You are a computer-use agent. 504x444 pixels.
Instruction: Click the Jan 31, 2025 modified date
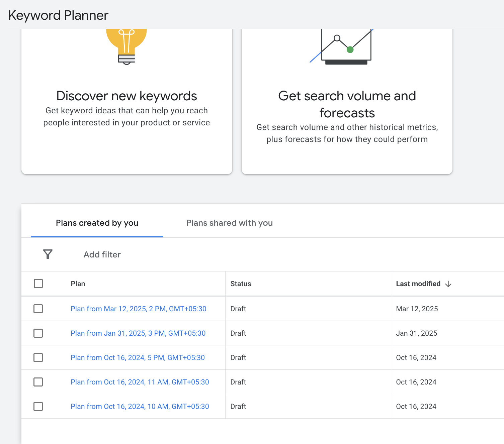point(417,333)
